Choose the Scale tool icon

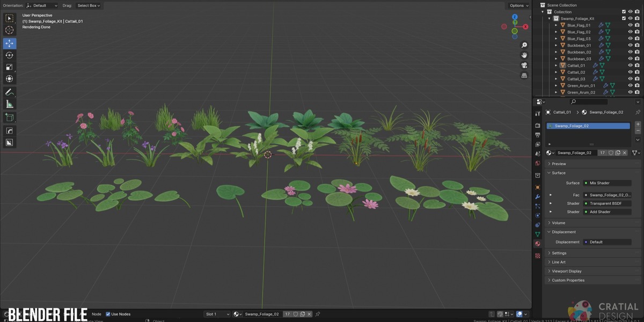[10, 67]
